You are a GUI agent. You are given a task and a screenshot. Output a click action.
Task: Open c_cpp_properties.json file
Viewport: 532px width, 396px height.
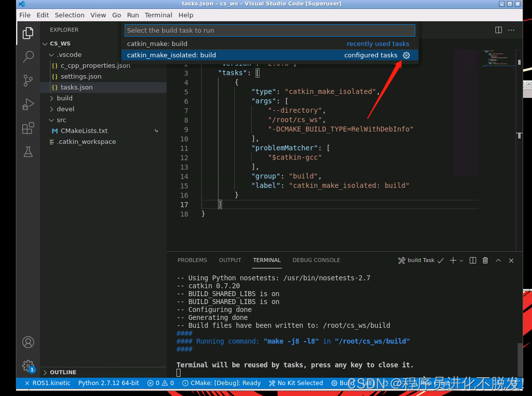point(95,65)
